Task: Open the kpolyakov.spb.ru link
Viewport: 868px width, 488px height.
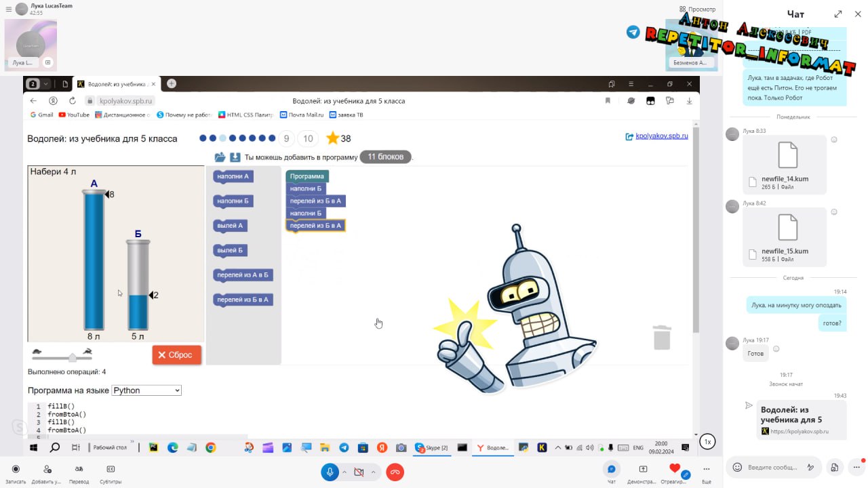Action: (661, 136)
